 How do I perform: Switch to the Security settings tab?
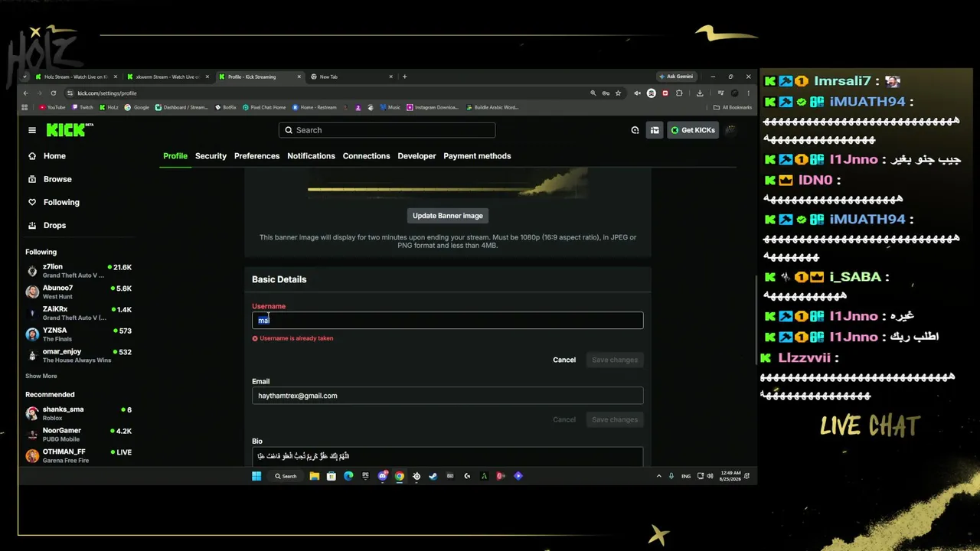tap(211, 156)
